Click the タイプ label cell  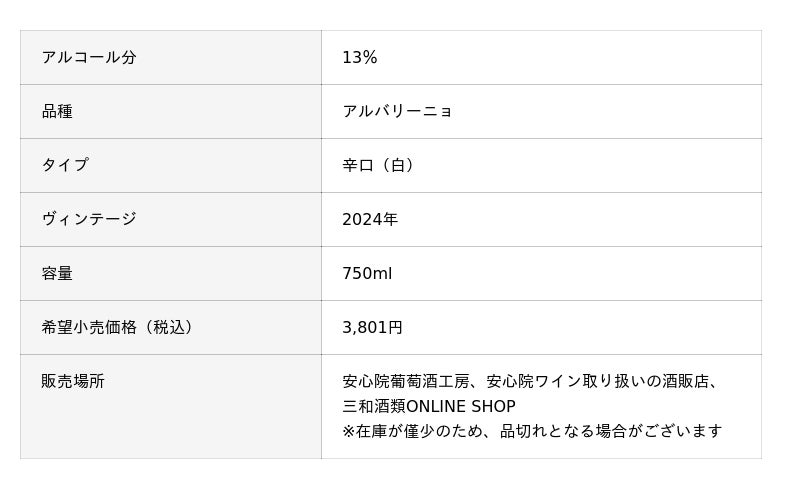tap(65, 166)
